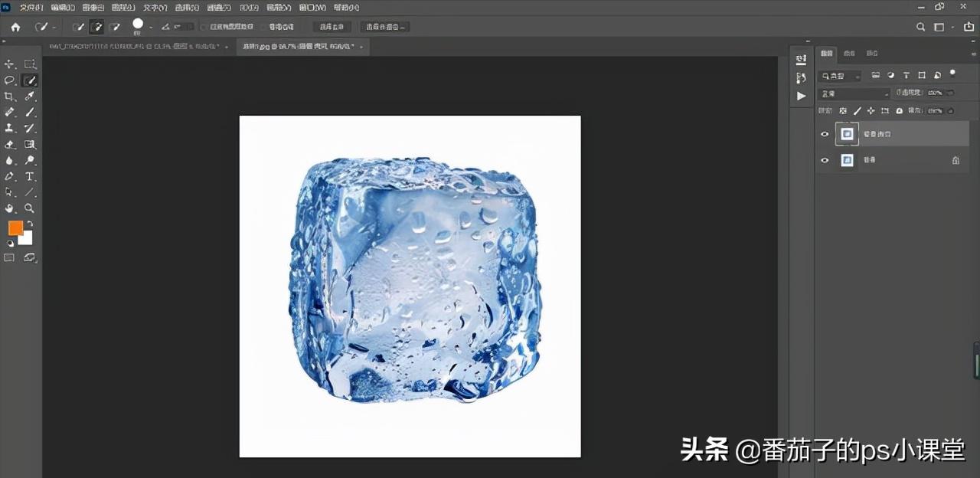The width and height of the screenshot is (980, 478).
Task: Click the Background layer thumbnail
Action: pyautogui.click(x=847, y=159)
